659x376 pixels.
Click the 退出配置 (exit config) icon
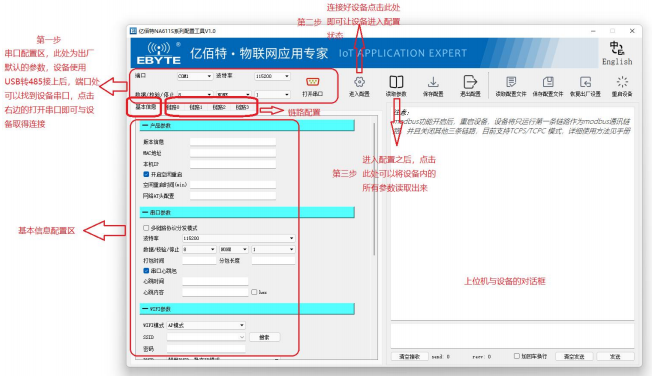[x=470, y=82]
